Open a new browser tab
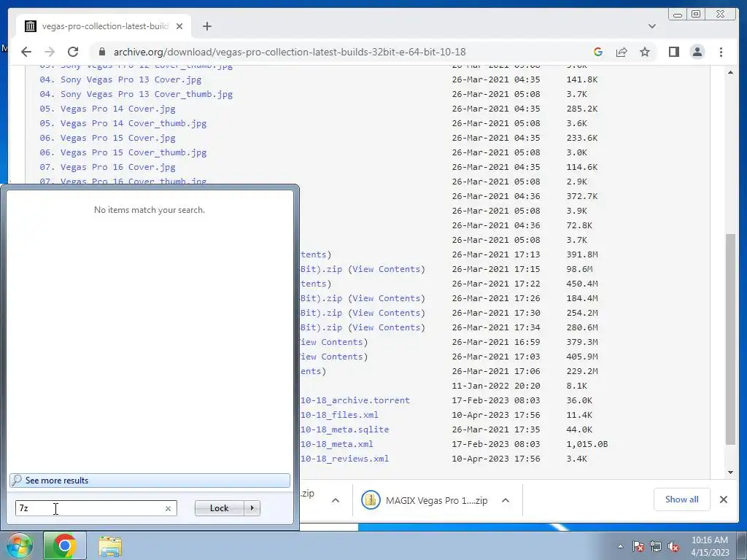 tap(206, 26)
